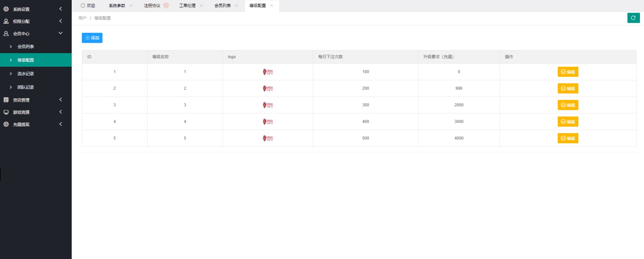Collapse the 会员中心 sidebar menu
The width and height of the screenshot is (644, 259).
click(x=60, y=33)
